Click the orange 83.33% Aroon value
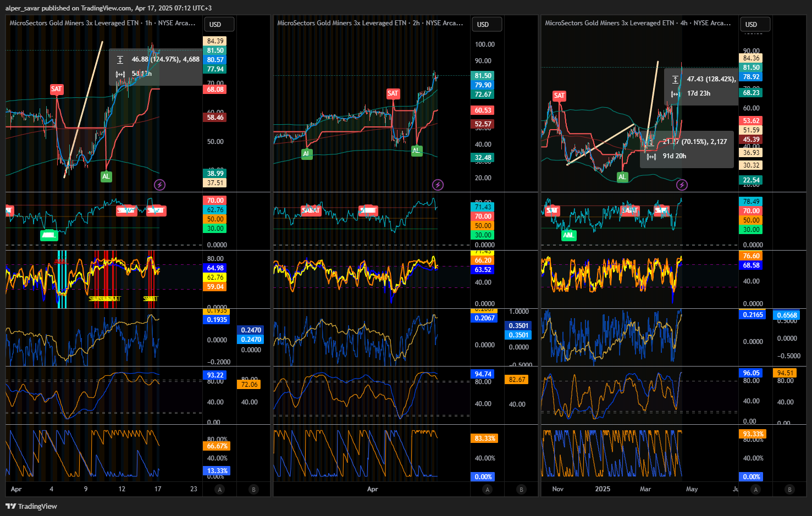The width and height of the screenshot is (812, 516). click(x=485, y=439)
